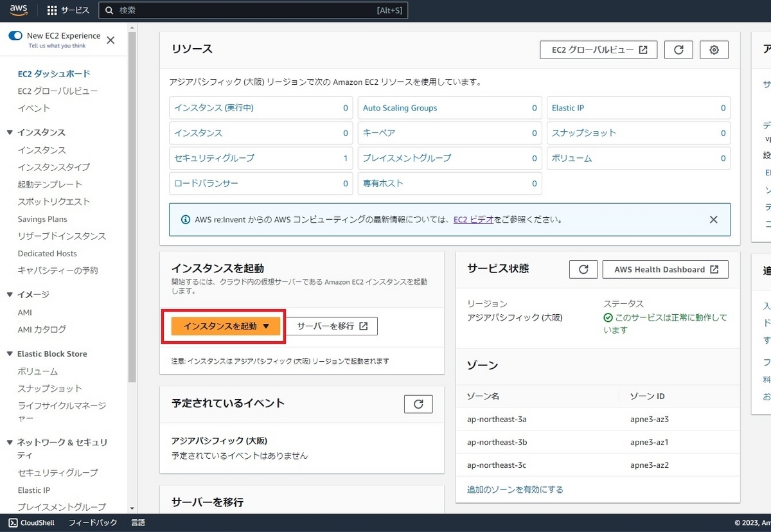Open ライフサイクルマネージャー in sidebar
The height and width of the screenshot is (532, 771).
[62, 412]
